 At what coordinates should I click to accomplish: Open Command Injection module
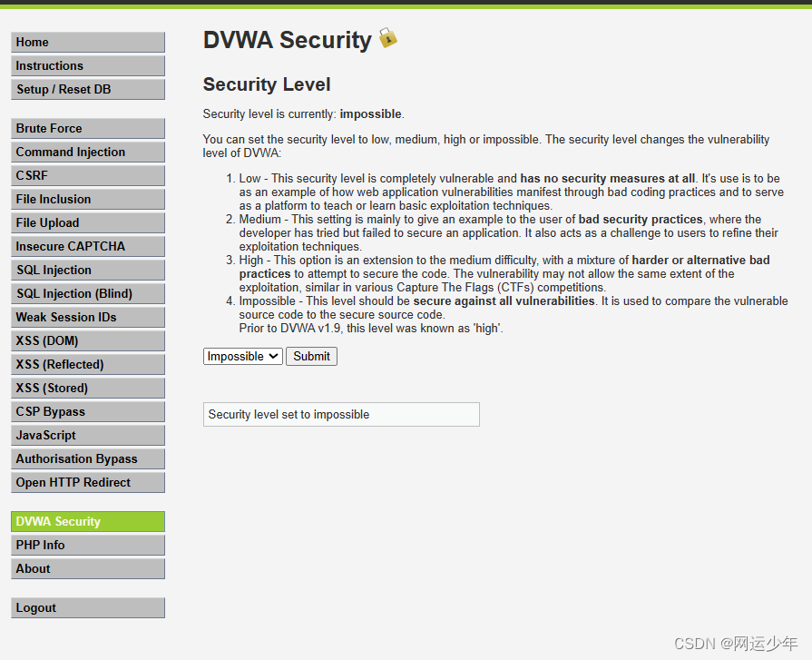click(x=87, y=152)
